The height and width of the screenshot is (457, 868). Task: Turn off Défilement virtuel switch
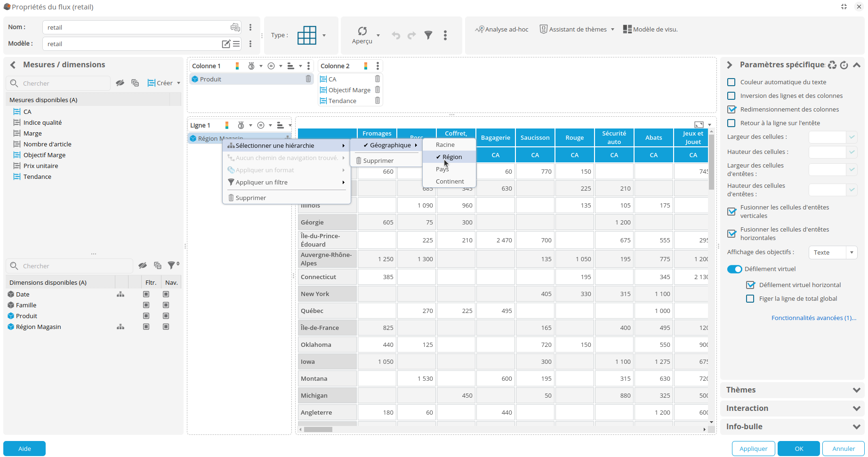click(734, 269)
